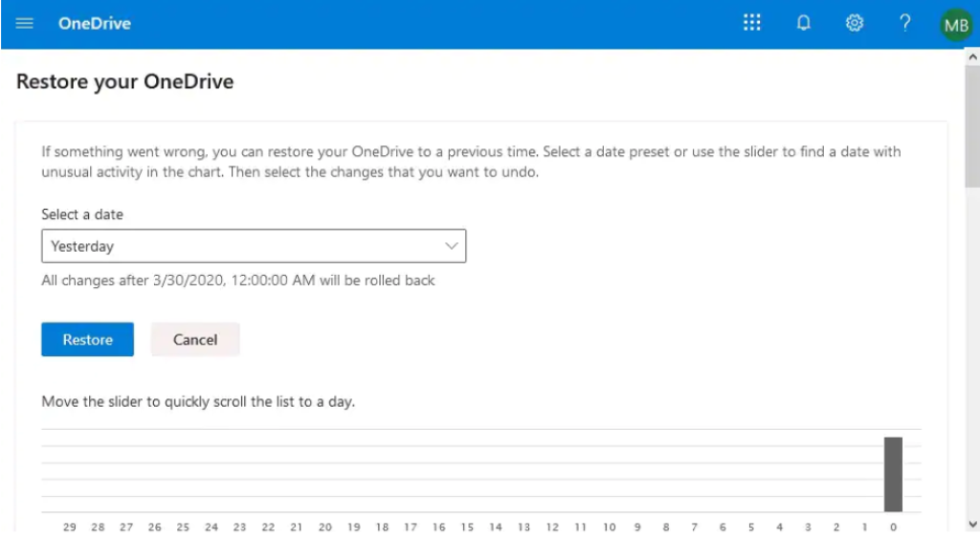Click the OneDrive title link
This screenshot has height=540, width=980.
[95, 24]
